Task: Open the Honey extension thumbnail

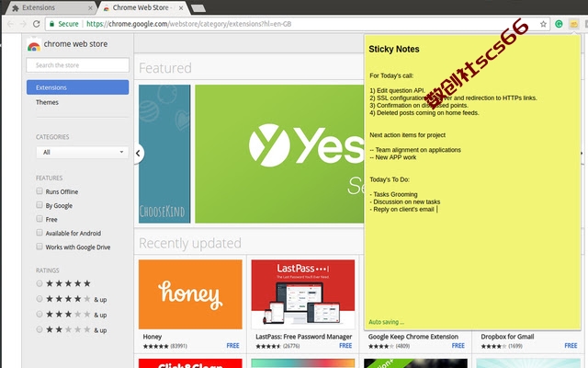Action: click(x=190, y=294)
